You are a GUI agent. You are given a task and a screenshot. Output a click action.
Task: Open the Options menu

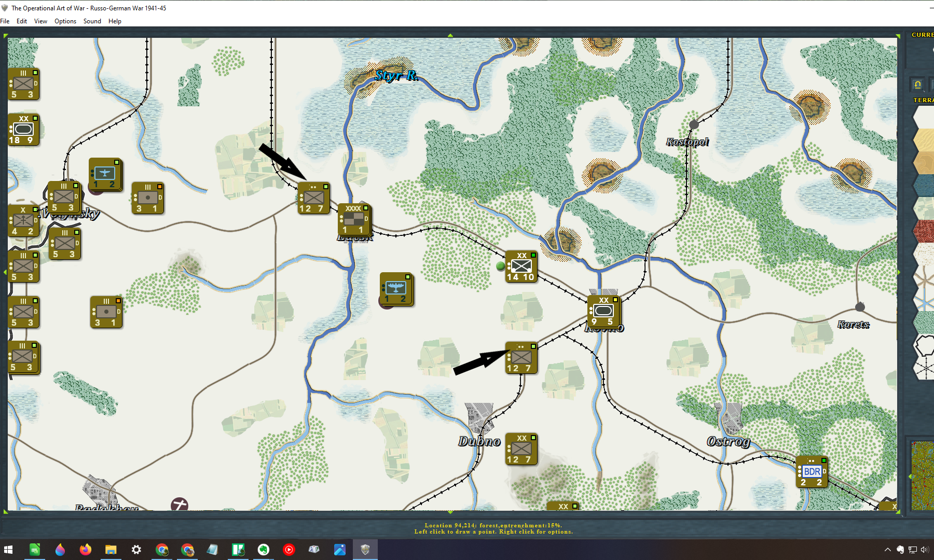[65, 21]
